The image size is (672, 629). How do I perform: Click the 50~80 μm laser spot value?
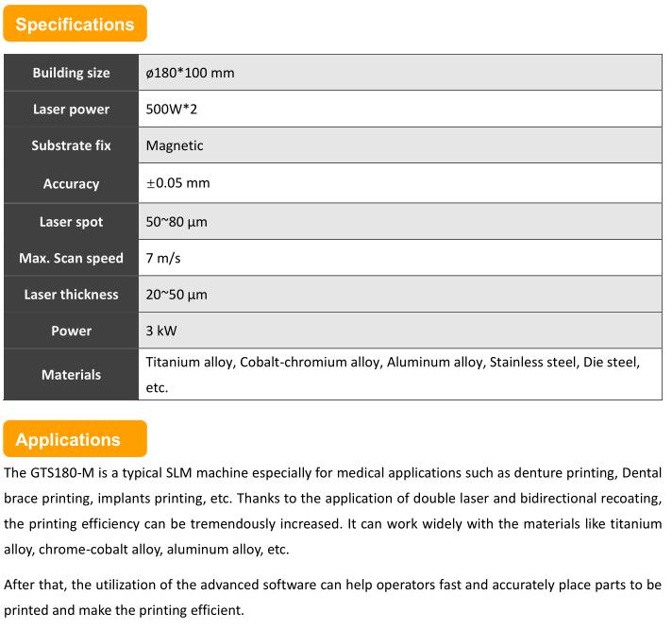point(176,222)
